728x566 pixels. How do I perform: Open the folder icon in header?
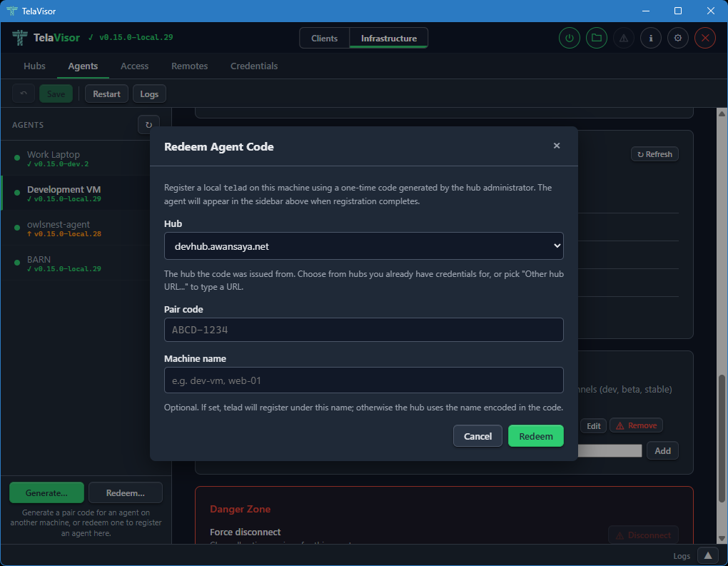point(597,38)
